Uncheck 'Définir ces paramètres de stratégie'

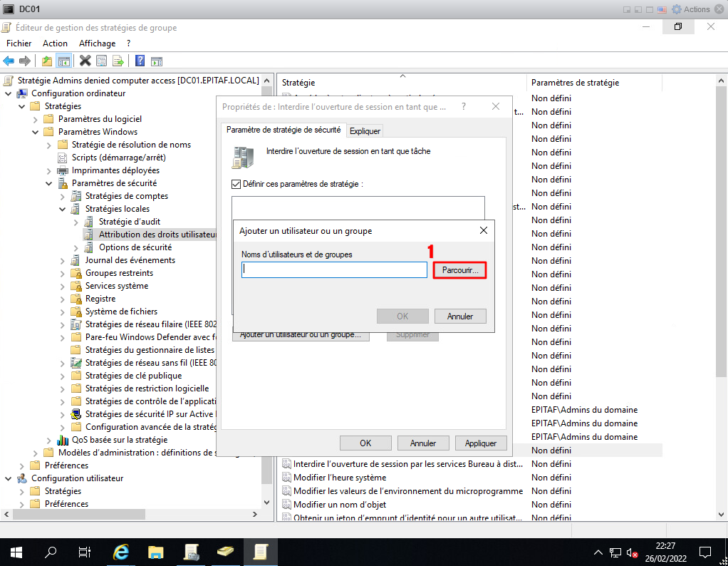[236, 184]
